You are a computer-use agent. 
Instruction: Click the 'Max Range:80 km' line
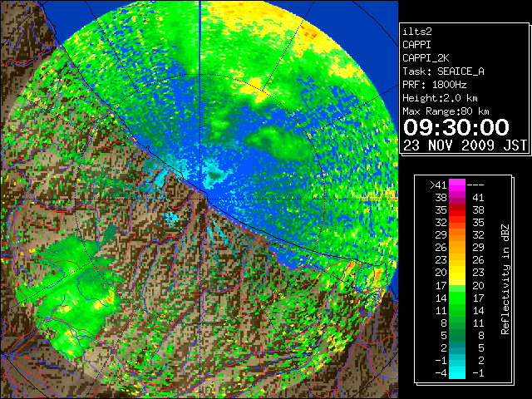[x=446, y=111]
